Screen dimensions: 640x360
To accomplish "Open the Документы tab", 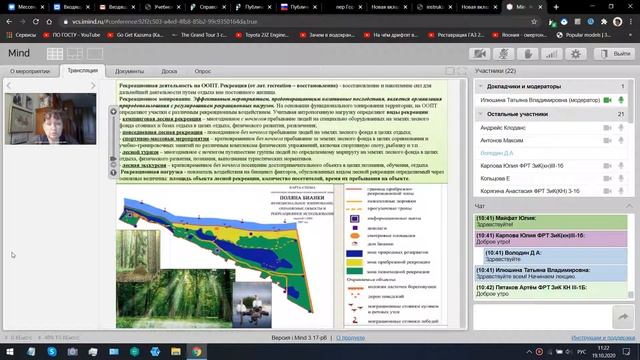I will click(129, 71).
